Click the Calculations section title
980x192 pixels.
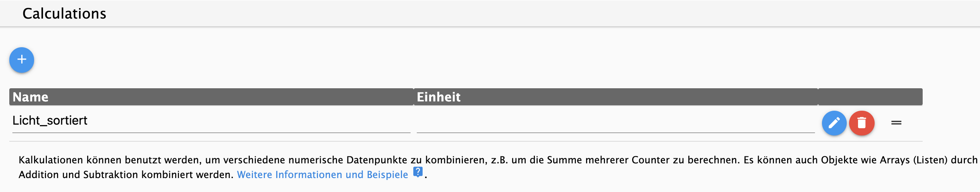[x=64, y=14]
